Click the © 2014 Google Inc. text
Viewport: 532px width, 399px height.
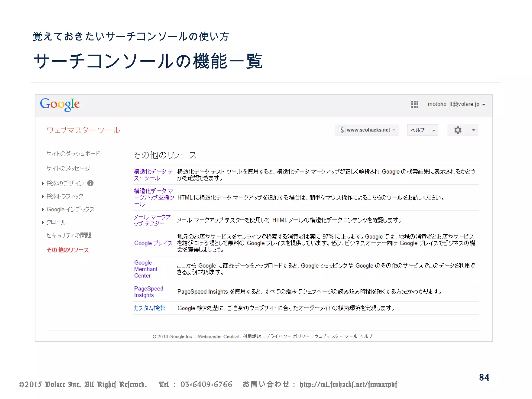click(x=173, y=337)
